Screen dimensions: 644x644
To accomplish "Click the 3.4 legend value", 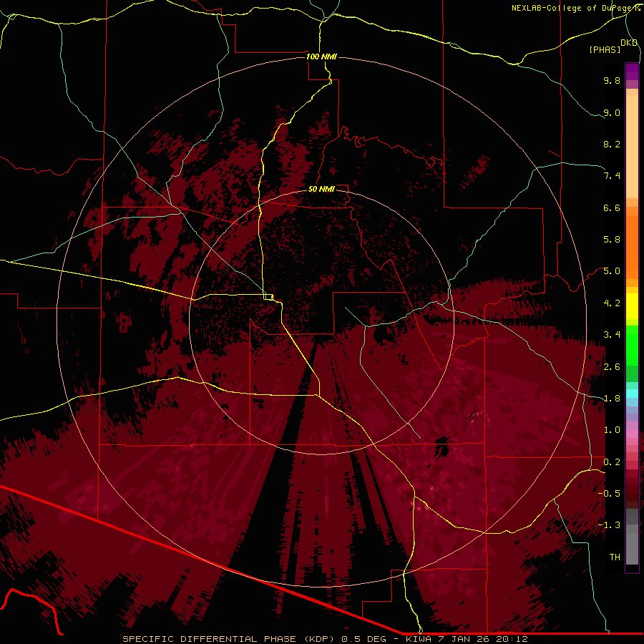I will [x=612, y=335].
